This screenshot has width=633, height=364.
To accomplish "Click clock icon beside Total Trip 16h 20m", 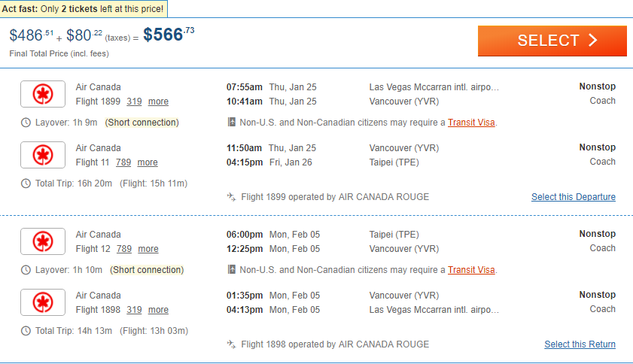I will point(26,184).
